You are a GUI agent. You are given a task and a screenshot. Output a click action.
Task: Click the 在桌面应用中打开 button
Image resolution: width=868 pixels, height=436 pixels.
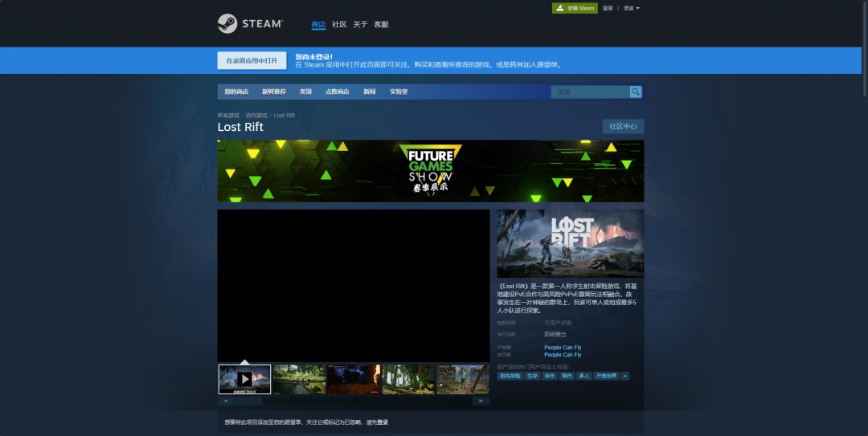(x=252, y=60)
